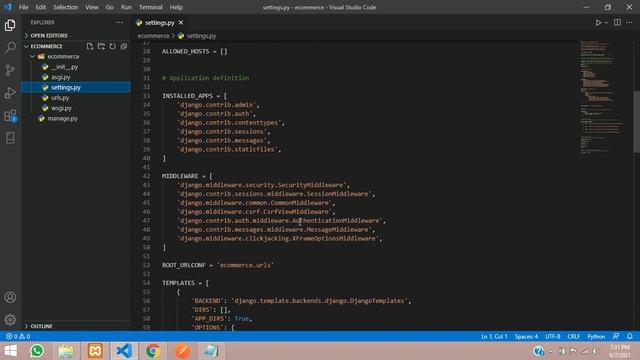Select the settings.py editor tab
The height and width of the screenshot is (360, 640).
pos(160,23)
